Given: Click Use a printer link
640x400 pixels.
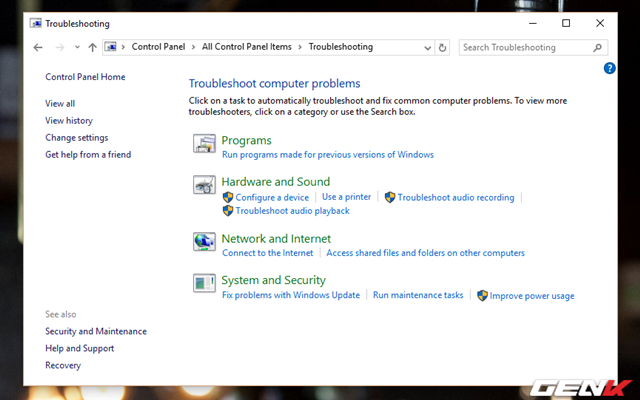Looking at the screenshot, I should coord(347,197).
